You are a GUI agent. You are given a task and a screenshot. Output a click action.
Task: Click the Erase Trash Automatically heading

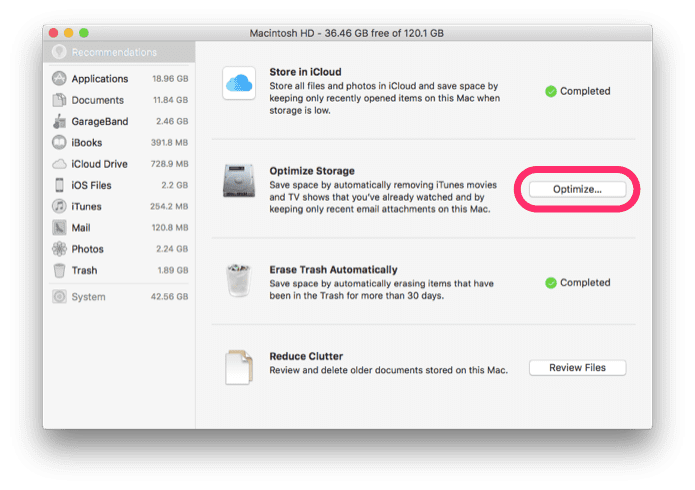[x=333, y=270]
